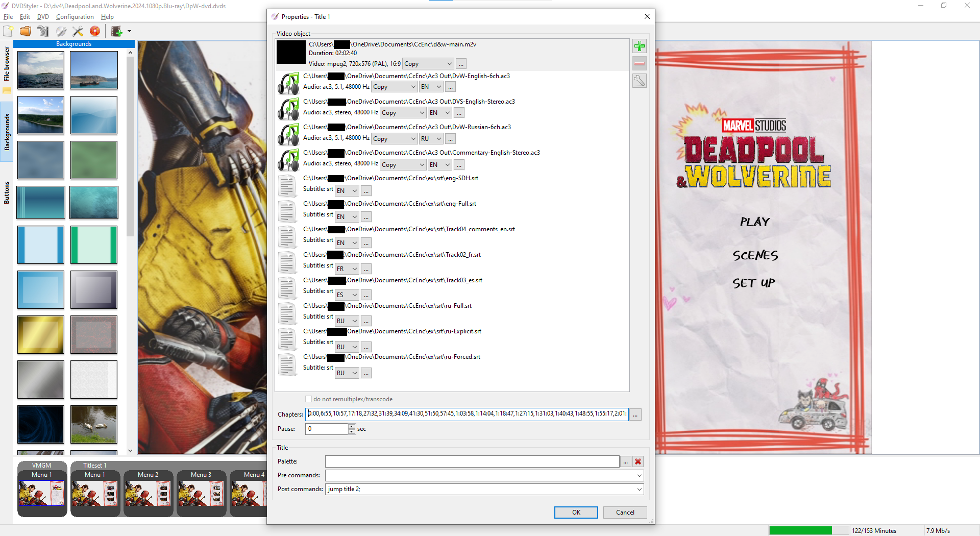Screen dimensions: 980x536
Task: Select the d&w-main.m2v video thumbnail
Action: (x=291, y=52)
